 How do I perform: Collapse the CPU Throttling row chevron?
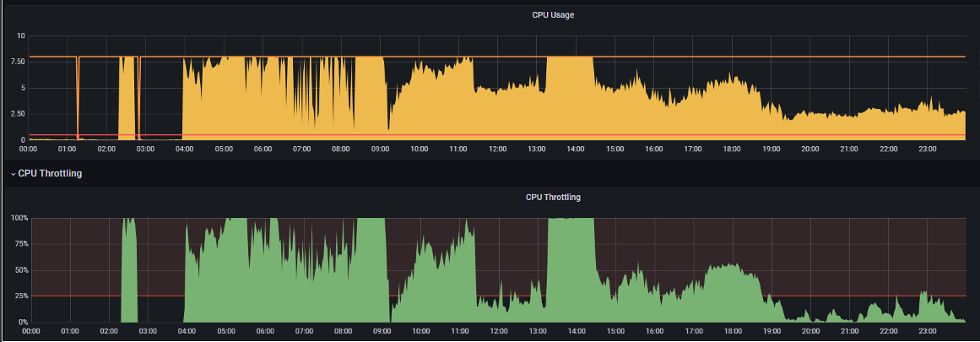click(x=14, y=174)
